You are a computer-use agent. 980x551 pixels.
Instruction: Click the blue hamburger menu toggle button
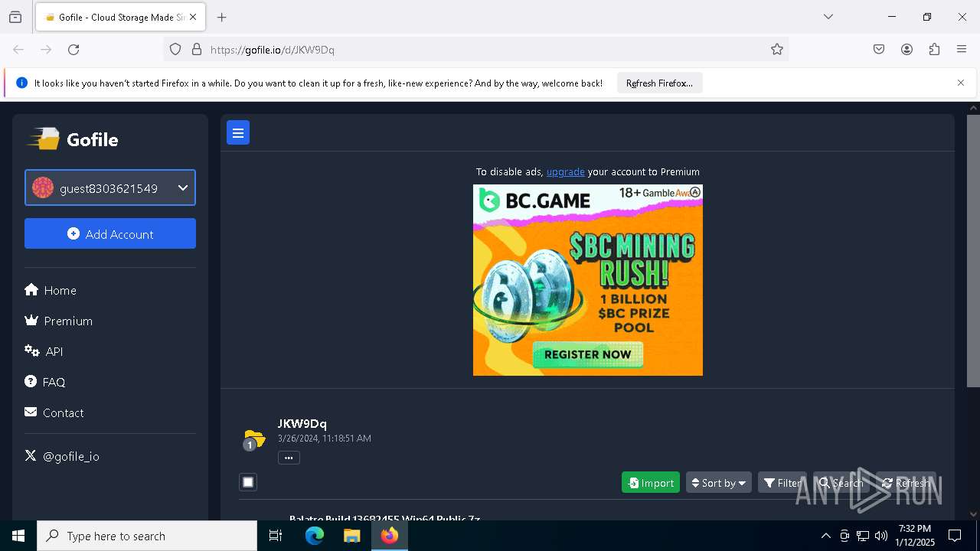tap(238, 133)
